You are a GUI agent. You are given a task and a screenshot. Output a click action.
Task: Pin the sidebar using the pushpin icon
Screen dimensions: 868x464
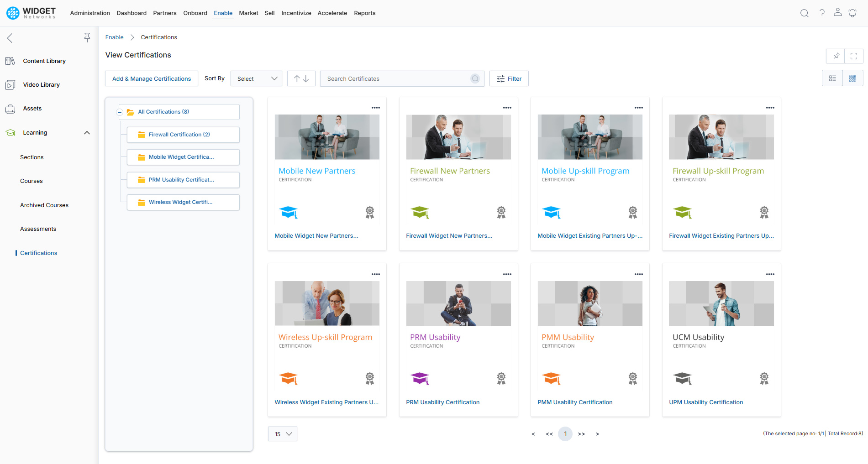87,37
